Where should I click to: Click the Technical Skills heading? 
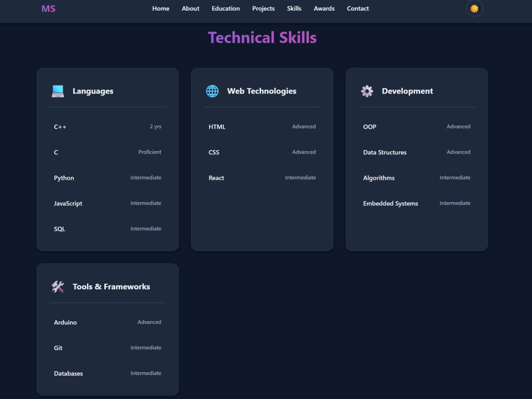[262, 38]
